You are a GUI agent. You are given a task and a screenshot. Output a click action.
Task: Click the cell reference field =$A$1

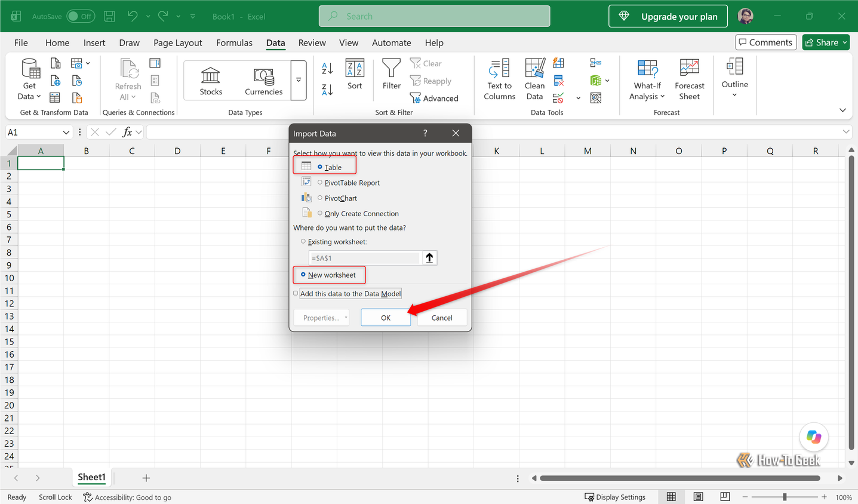[x=364, y=258]
